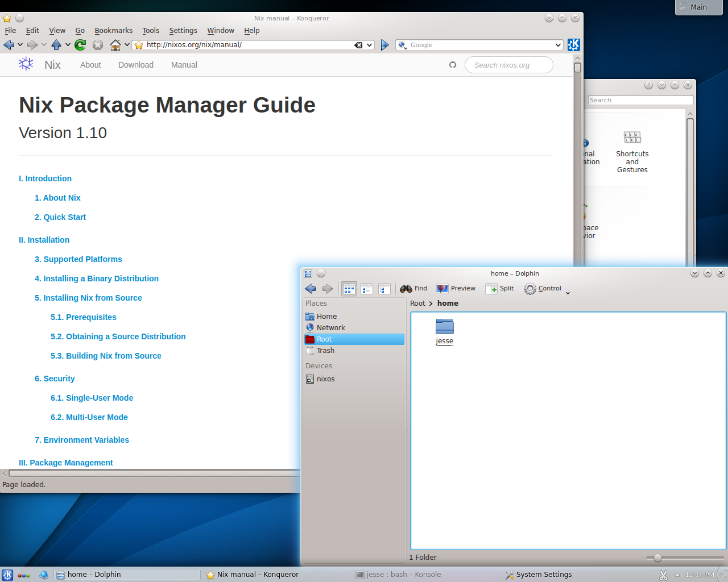
Task: Open the Bookmarks menu in Konqueror
Action: 113,31
